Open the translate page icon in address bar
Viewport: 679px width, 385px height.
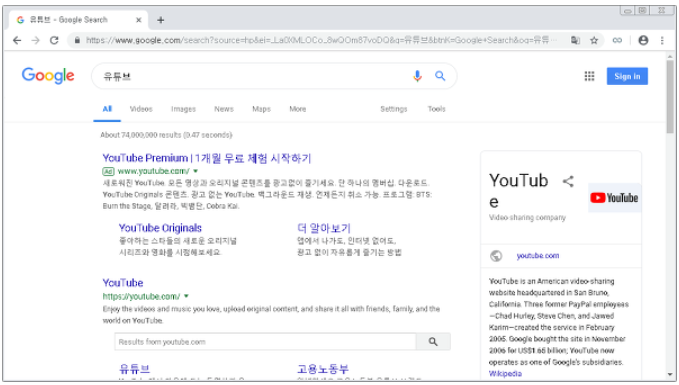tap(575, 40)
